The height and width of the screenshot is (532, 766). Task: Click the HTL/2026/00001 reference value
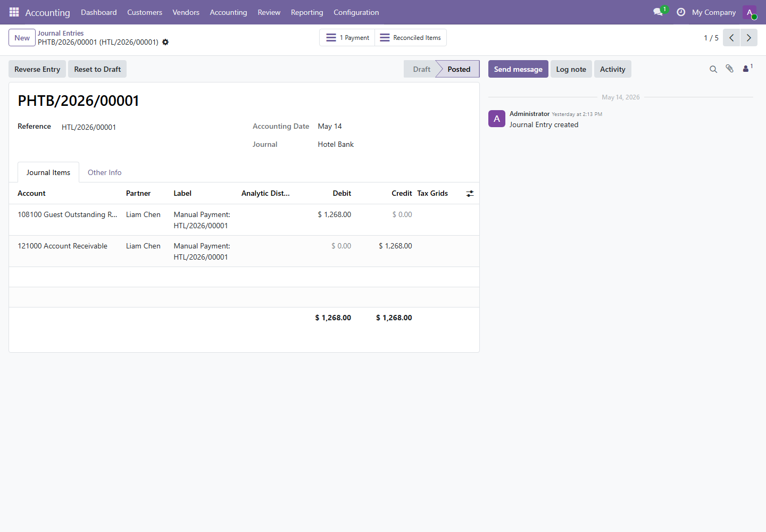[89, 127]
